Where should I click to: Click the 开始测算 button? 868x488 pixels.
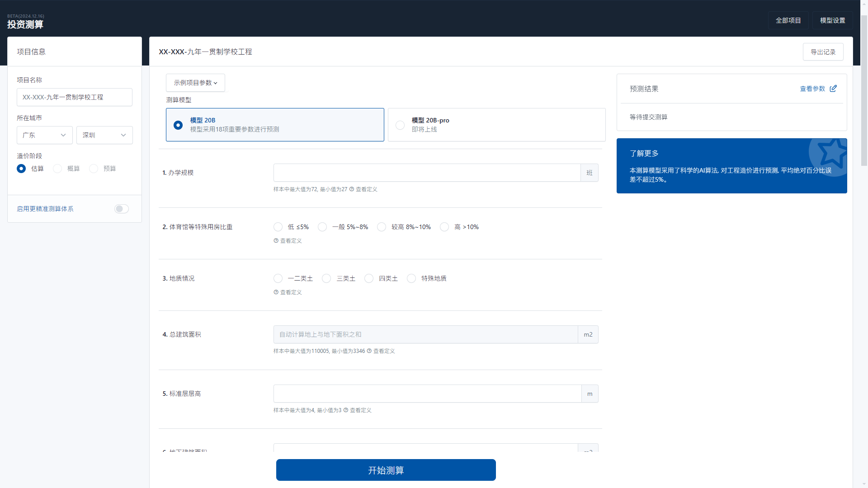pyautogui.click(x=386, y=470)
